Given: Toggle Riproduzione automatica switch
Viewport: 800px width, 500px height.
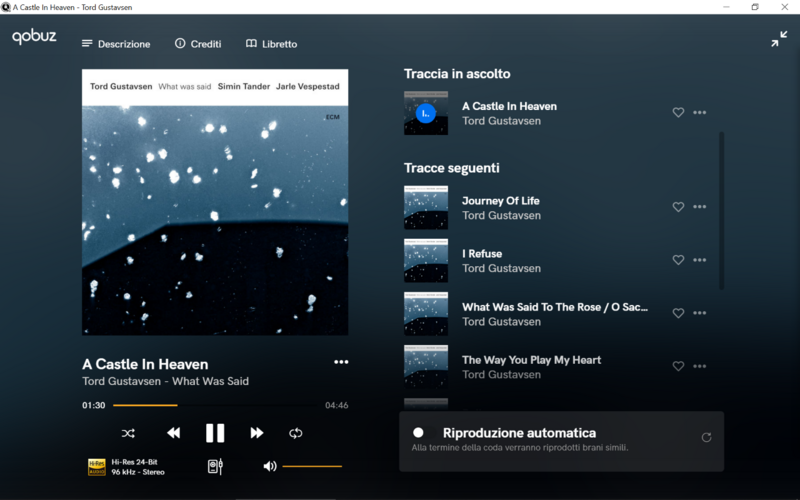Looking at the screenshot, I should tap(422, 433).
